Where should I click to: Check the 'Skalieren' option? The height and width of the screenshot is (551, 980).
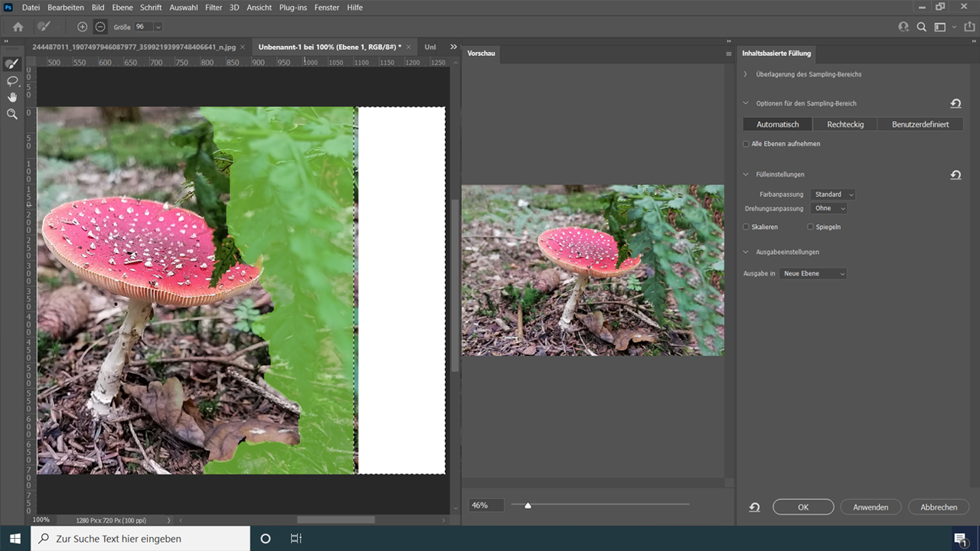click(x=745, y=227)
